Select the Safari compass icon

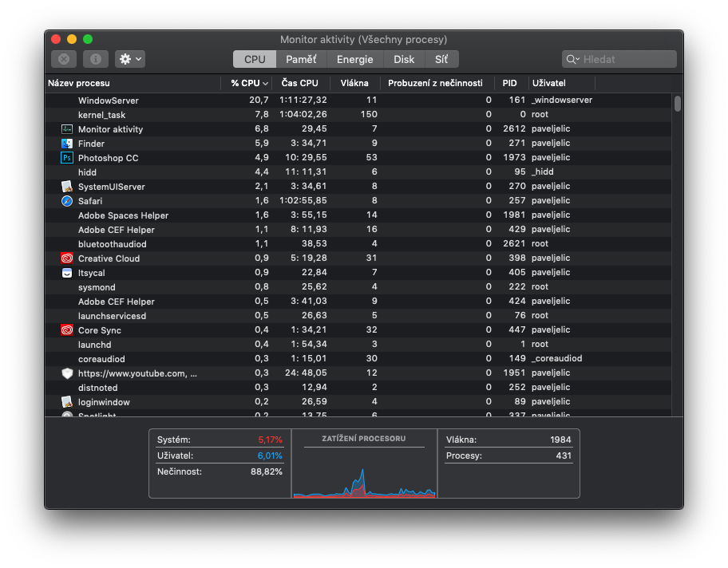pyautogui.click(x=67, y=201)
